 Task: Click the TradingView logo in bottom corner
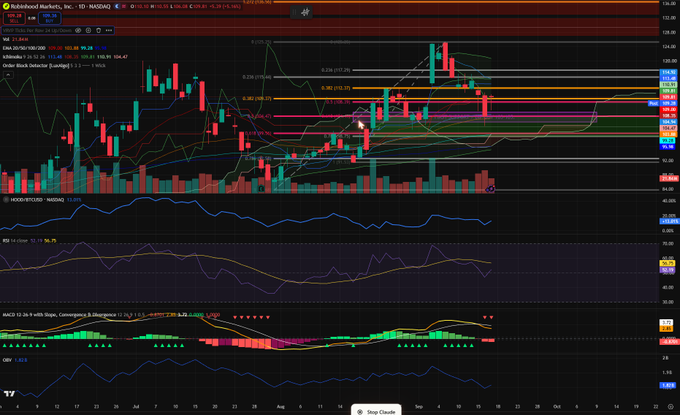[9, 393]
